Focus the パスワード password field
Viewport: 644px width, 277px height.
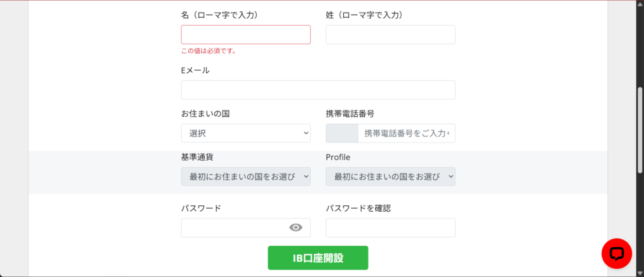coord(233,227)
